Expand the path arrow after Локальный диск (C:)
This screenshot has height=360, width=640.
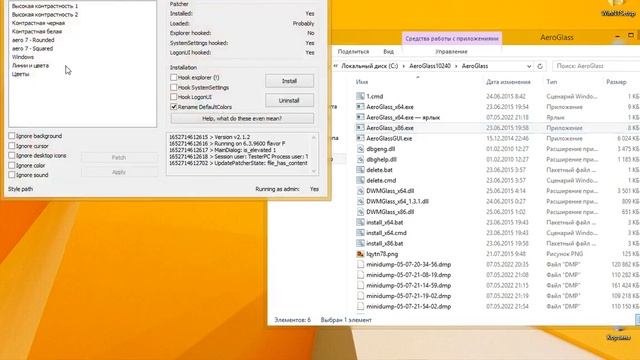point(403,66)
